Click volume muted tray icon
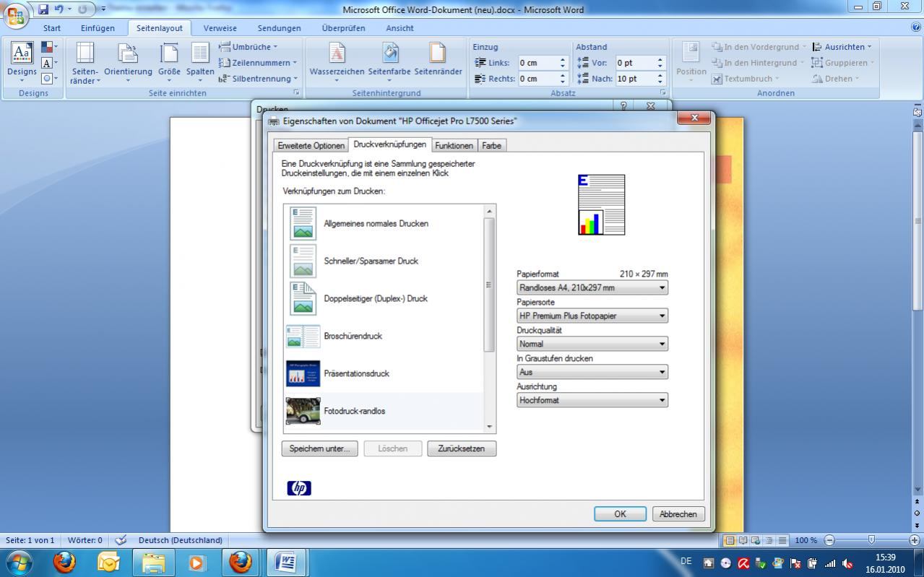This screenshot has height=577, width=924. (x=847, y=563)
